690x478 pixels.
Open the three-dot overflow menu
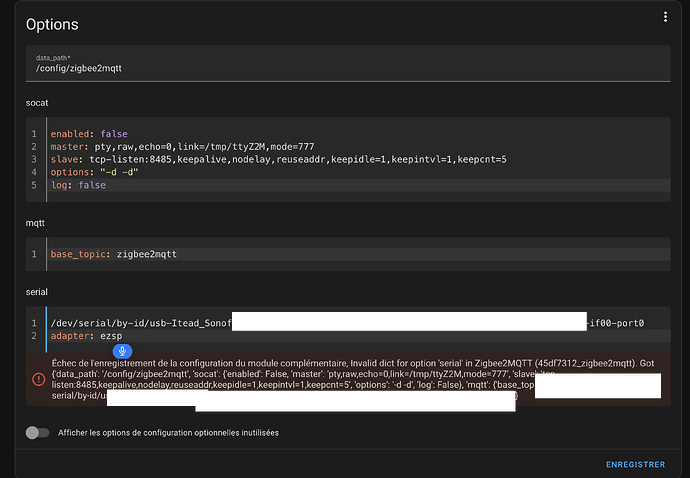tap(664, 17)
